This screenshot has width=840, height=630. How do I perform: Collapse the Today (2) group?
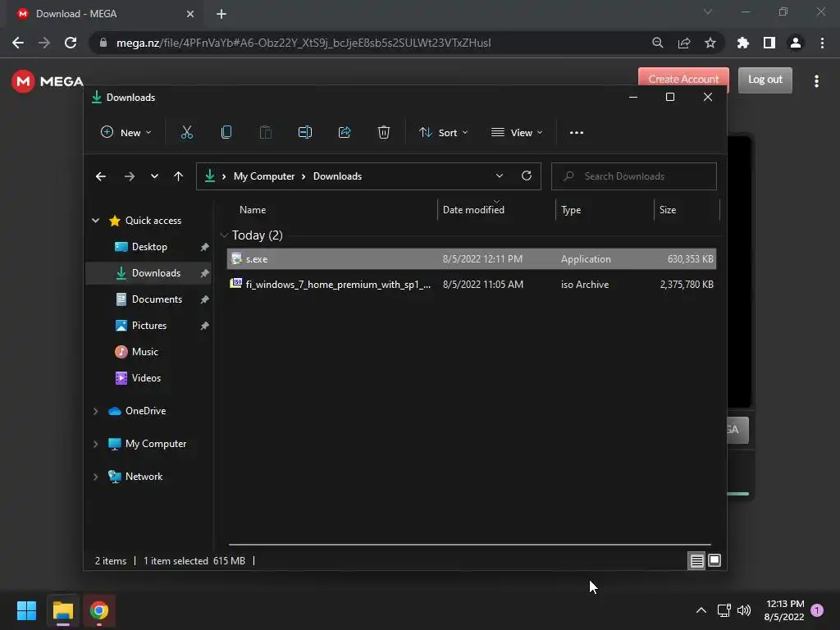tap(224, 235)
